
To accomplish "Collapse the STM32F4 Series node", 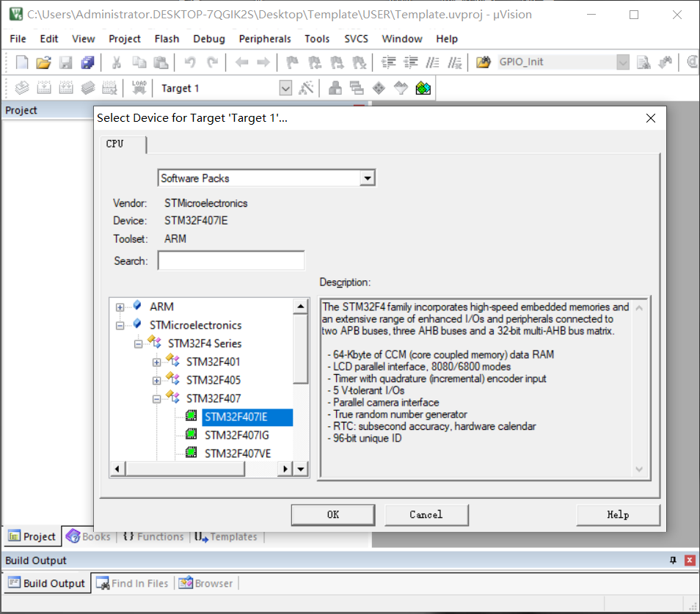I will (139, 343).
